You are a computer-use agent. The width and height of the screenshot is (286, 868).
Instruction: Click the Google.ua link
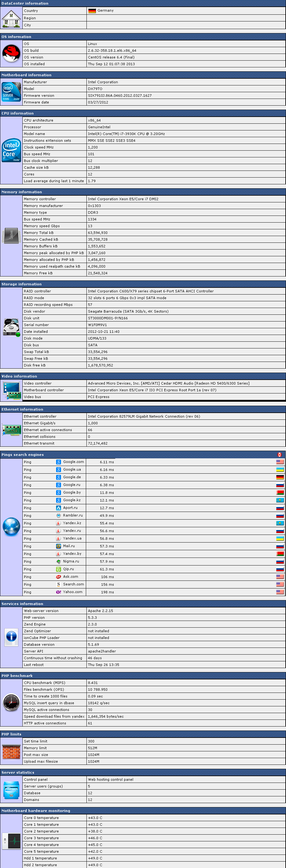[72, 470]
